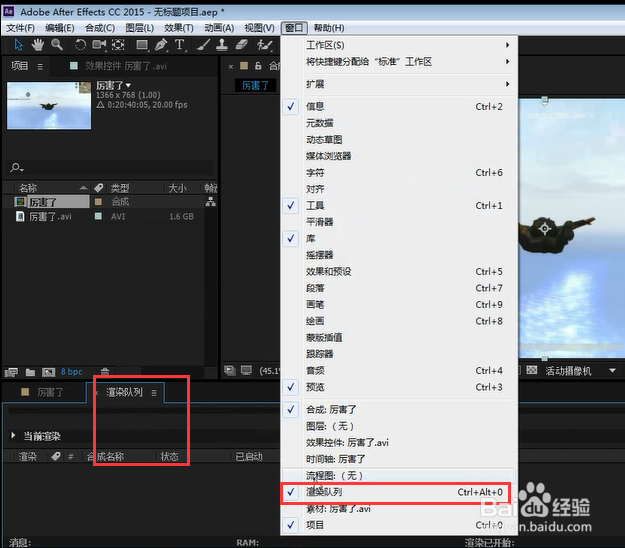
Task: Select the Pen tool
Action: (161, 45)
